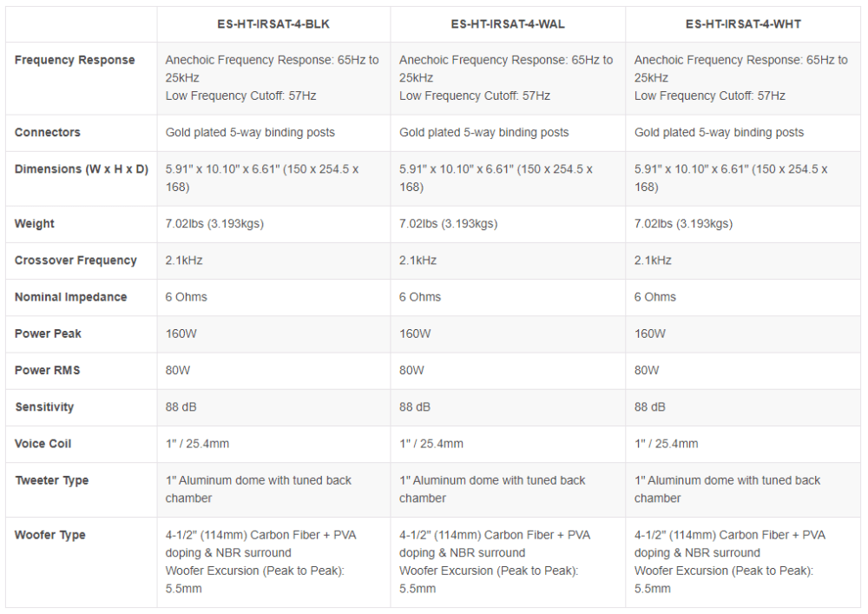The height and width of the screenshot is (614, 868).
Task: Click the Frequency Response row label
Action: click(75, 60)
